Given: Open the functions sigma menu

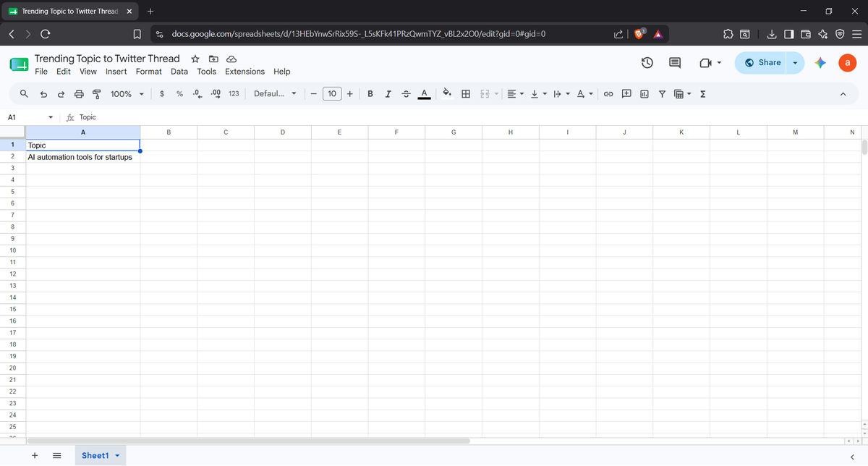Looking at the screenshot, I should 702,94.
